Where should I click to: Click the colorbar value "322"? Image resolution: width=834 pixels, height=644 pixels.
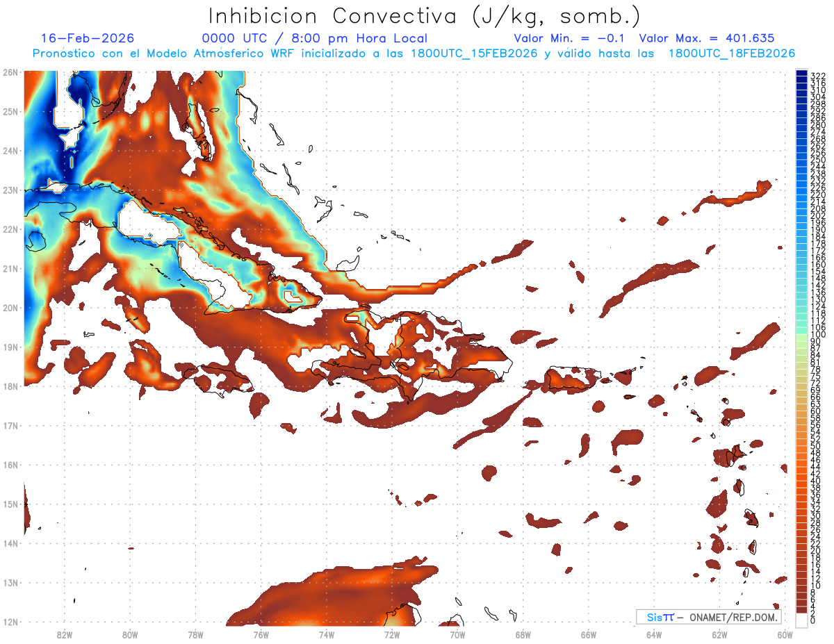818,76
